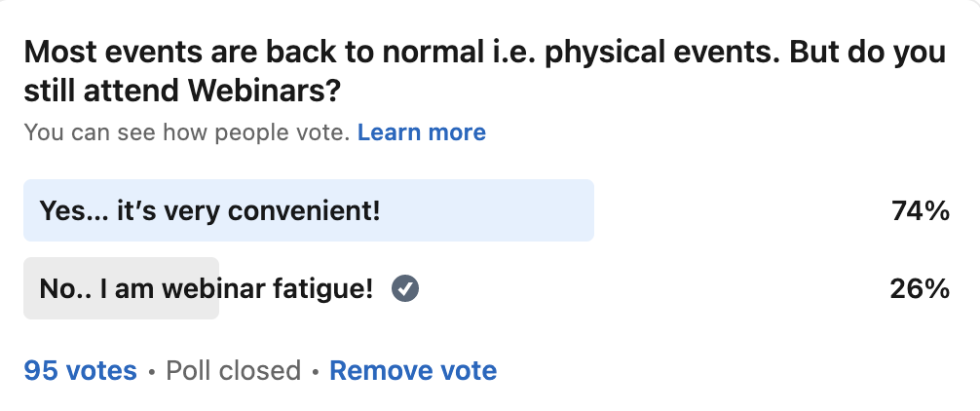Screen dimensions: 980x411
Task: Select the "Yes... it's very convenient!" option
Action: [x=209, y=210]
